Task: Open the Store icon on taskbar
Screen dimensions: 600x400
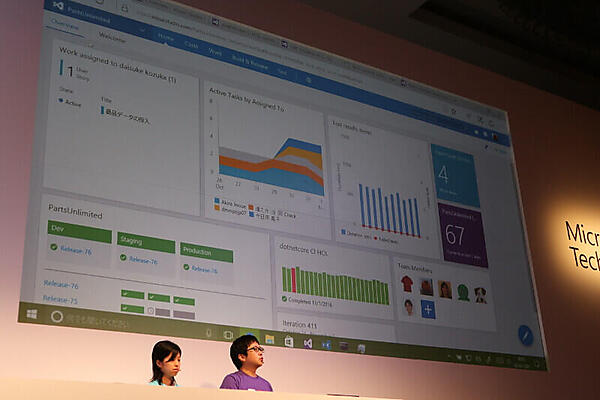Action: [x=289, y=341]
